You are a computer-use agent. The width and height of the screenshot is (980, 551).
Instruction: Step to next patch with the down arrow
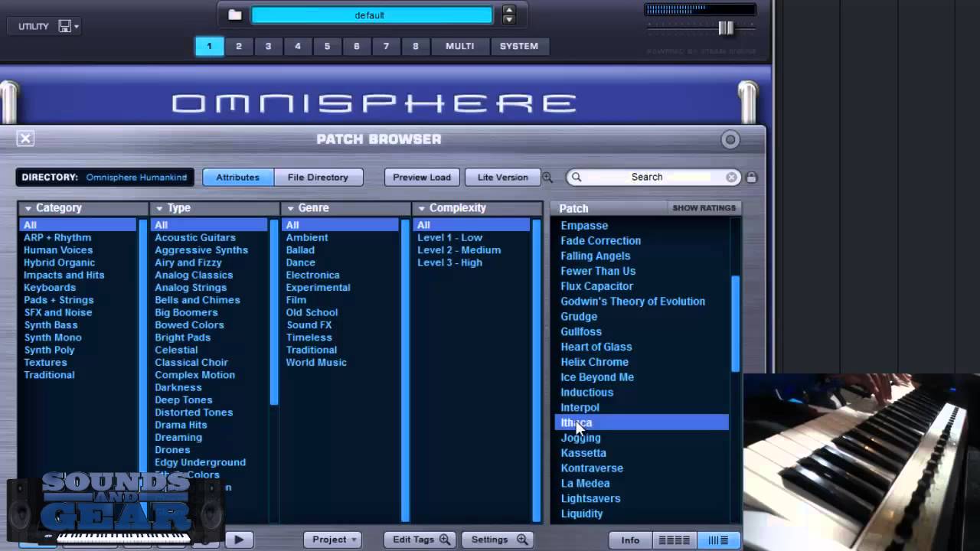click(509, 20)
